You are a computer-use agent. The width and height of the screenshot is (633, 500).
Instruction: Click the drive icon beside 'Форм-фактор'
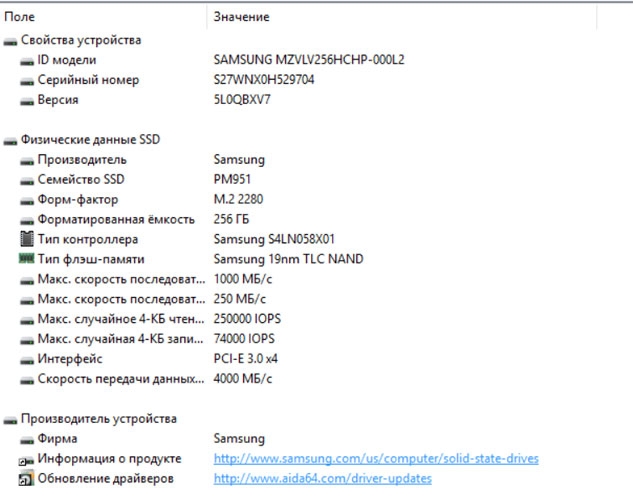(x=27, y=201)
